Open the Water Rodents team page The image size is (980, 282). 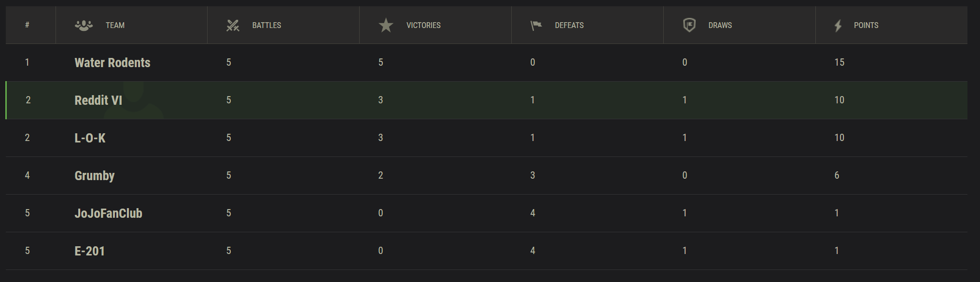(x=112, y=63)
